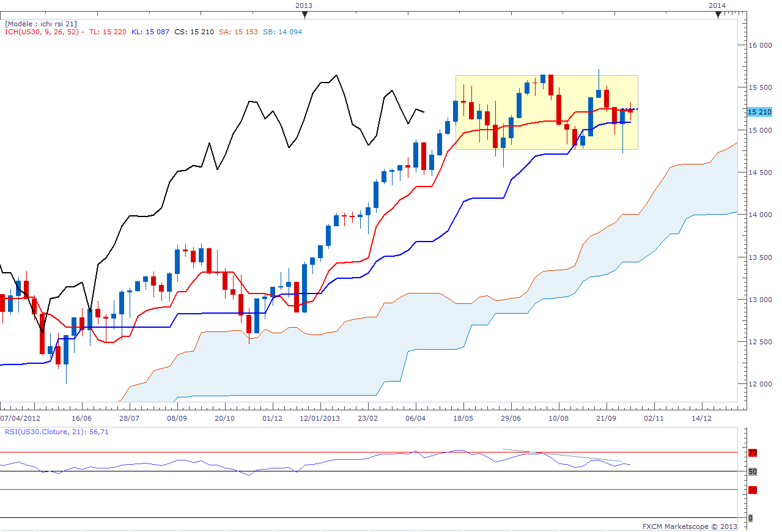Click the '12 500' price axis label
This screenshot has height=532, width=782.
[x=760, y=342]
